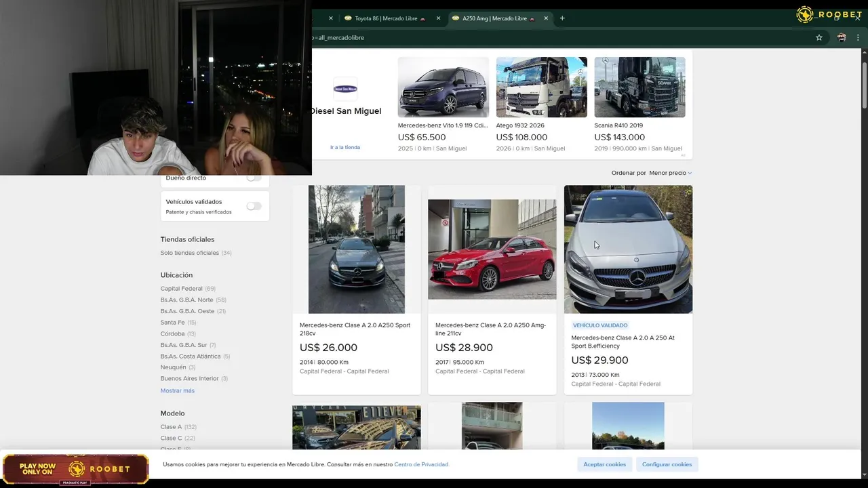
Task: Filter location by Buenos Aires Interior
Action: pyautogui.click(x=194, y=379)
